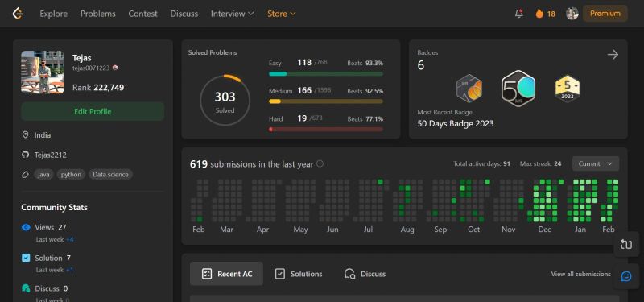Image resolution: width=644 pixels, height=302 pixels.
Task: Open View all submissions link
Action: pos(580,274)
